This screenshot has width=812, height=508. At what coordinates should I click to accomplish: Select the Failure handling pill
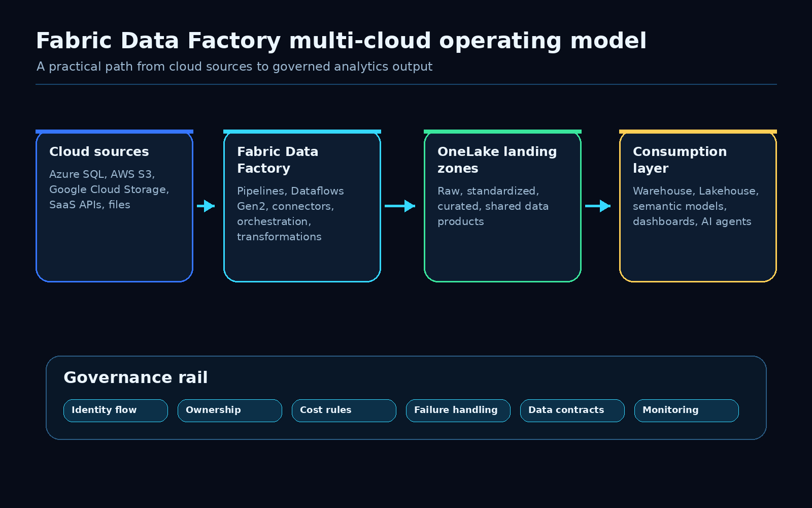458,410
